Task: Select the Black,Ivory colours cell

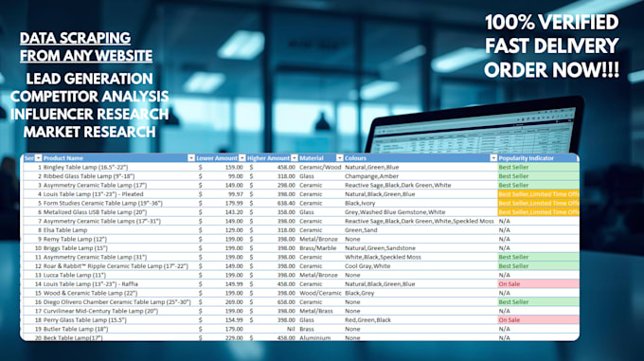Action: (x=420, y=204)
